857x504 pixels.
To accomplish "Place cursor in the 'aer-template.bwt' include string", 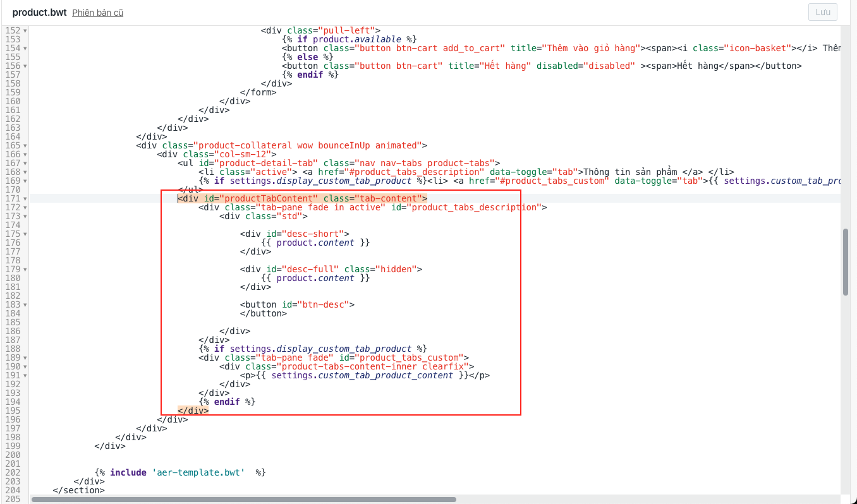I will point(198,472).
